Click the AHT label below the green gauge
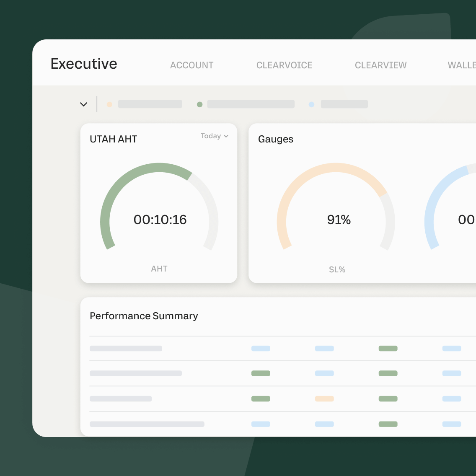 pos(159,269)
